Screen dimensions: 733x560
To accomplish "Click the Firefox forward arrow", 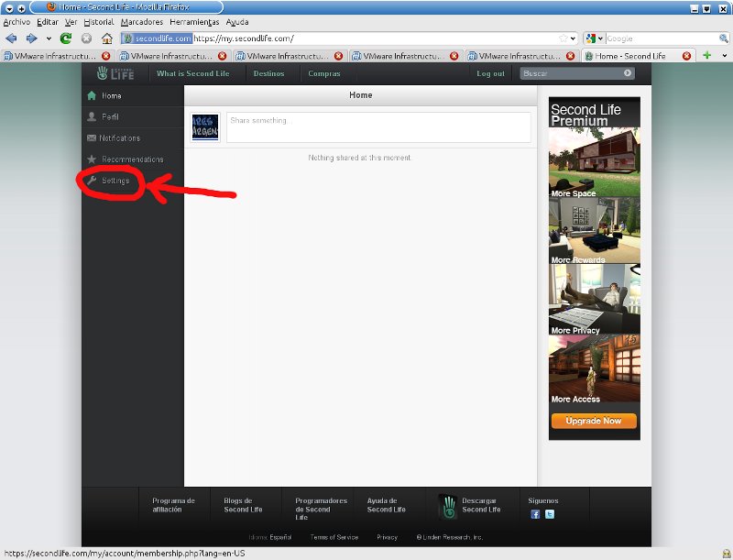I will click(x=31, y=38).
